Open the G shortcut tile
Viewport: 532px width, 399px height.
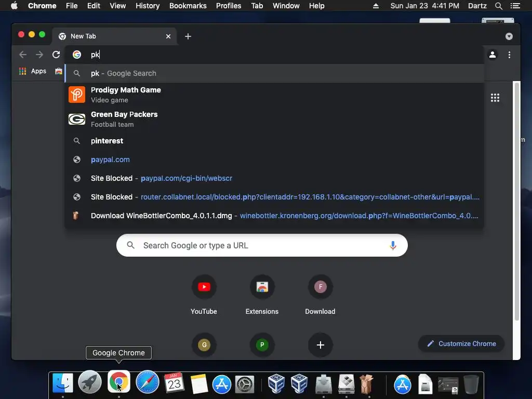[204, 345]
